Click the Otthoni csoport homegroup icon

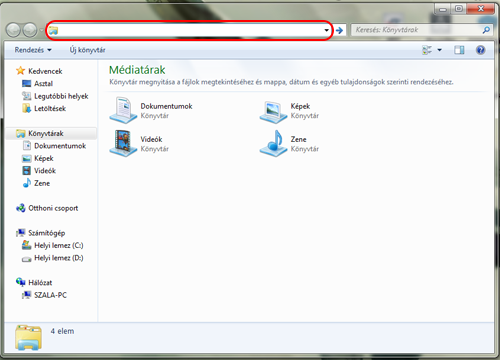(21, 208)
